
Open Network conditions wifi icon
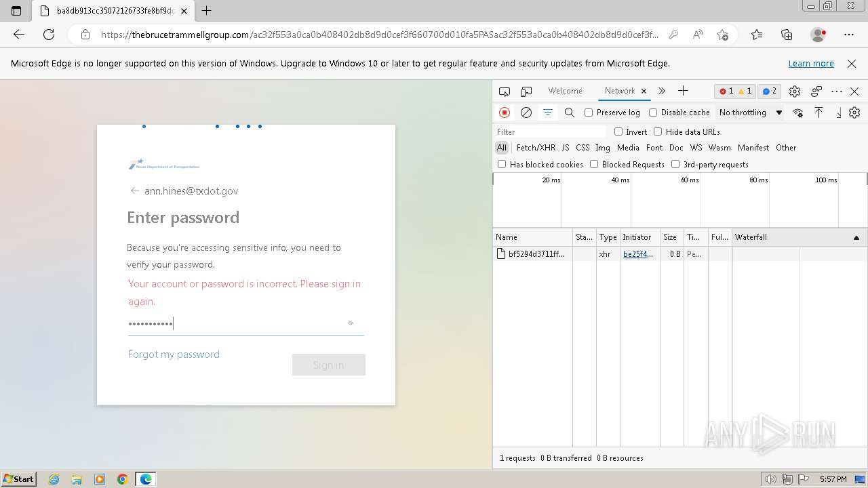[x=798, y=113]
